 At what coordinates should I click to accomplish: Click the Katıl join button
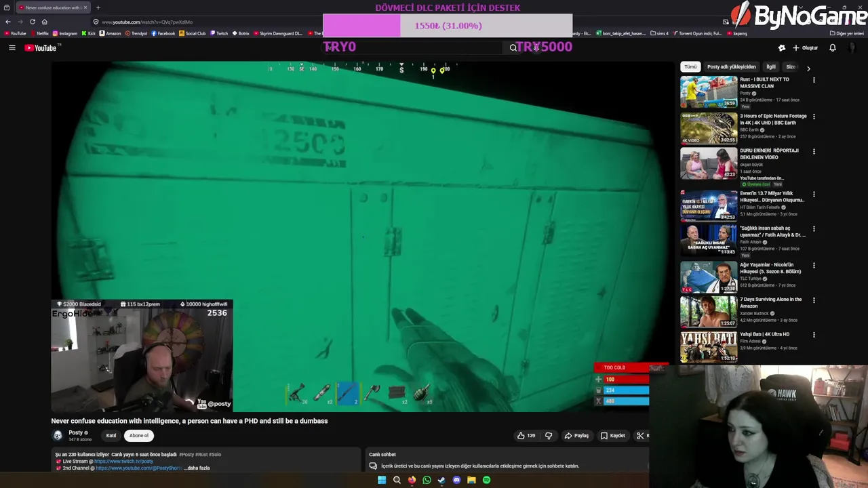(111, 436)
